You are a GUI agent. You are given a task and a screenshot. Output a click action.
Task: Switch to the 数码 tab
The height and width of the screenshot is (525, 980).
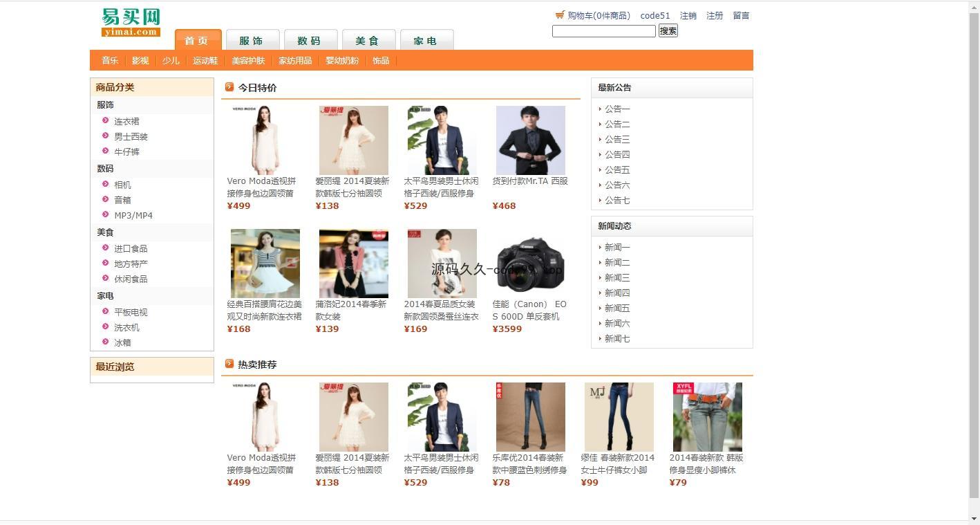coord(310,40)
